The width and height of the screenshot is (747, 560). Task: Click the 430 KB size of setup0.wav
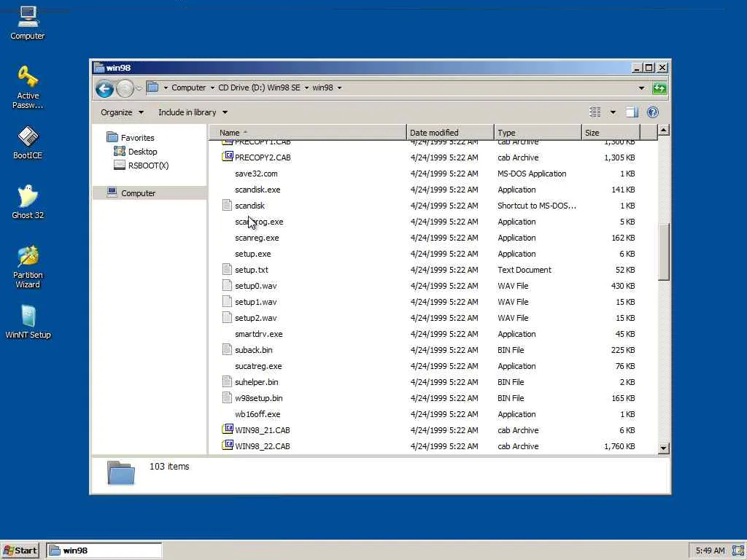(x=623, y=286)
